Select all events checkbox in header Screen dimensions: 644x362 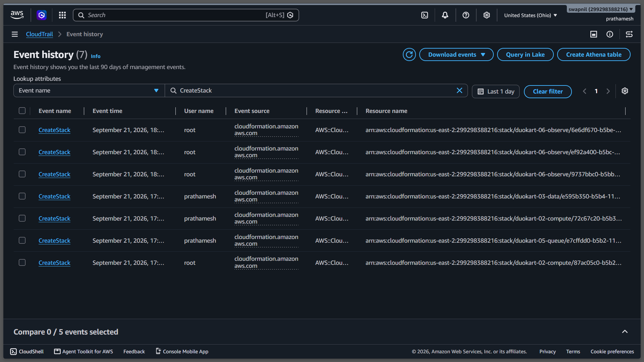[x=22, y=111]
